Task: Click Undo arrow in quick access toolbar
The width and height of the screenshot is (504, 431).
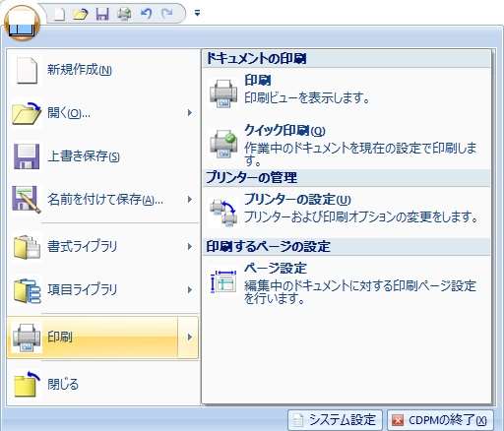Action: click(146, 14)
